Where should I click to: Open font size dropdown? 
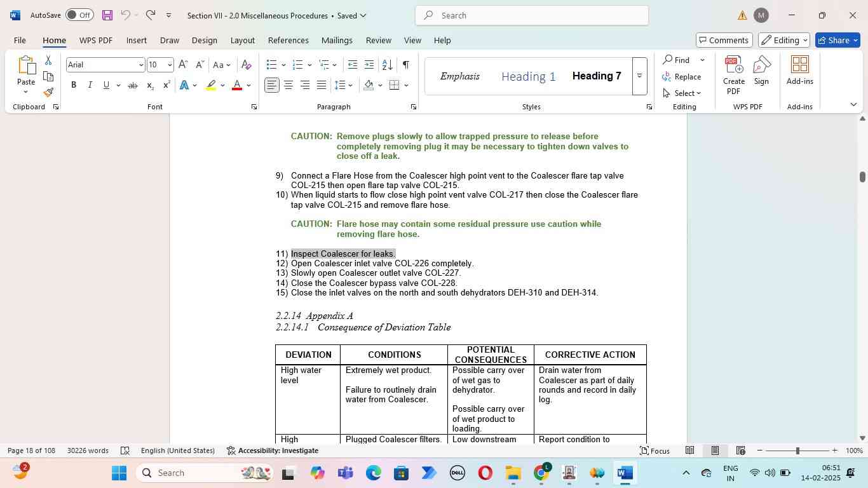(x=169, y=65)
